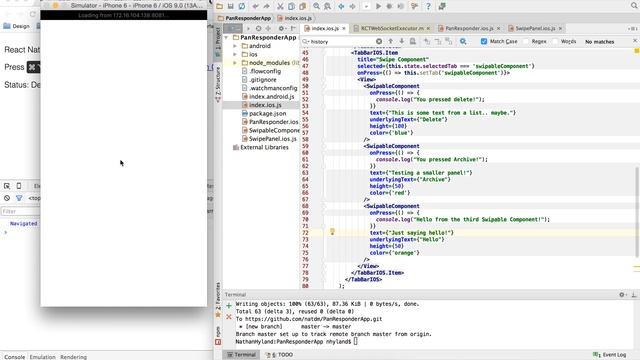Navigate forward with the right arrow
The height and width of the screenshot is (360, 640).
point(352,6)
